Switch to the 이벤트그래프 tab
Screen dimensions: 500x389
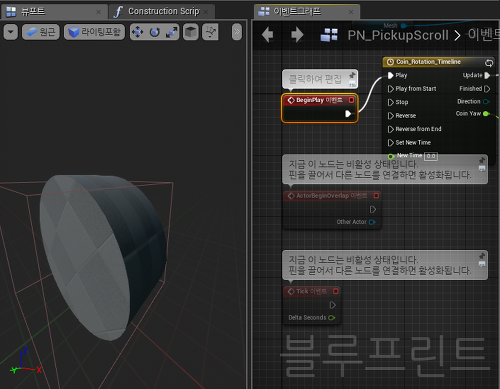[297, 12]
